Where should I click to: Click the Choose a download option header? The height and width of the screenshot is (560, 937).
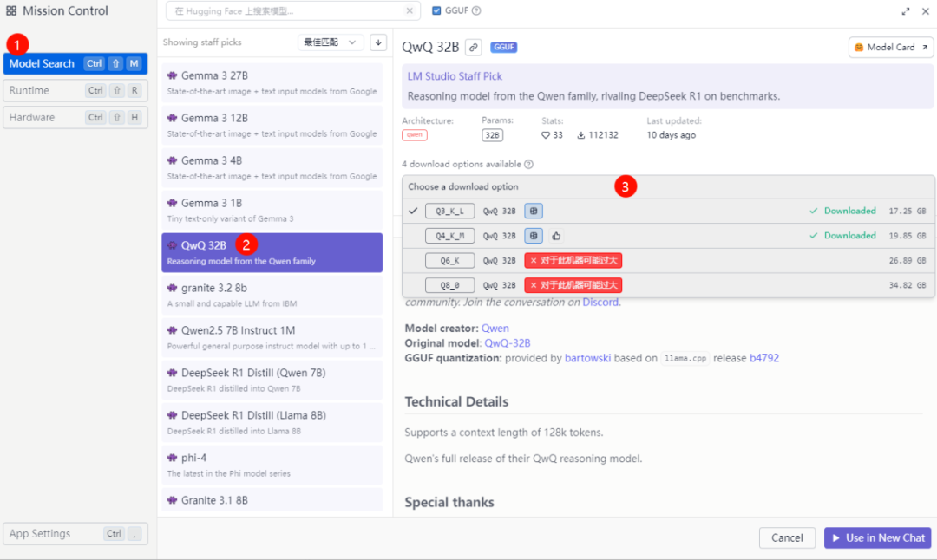tap(463, 187)
